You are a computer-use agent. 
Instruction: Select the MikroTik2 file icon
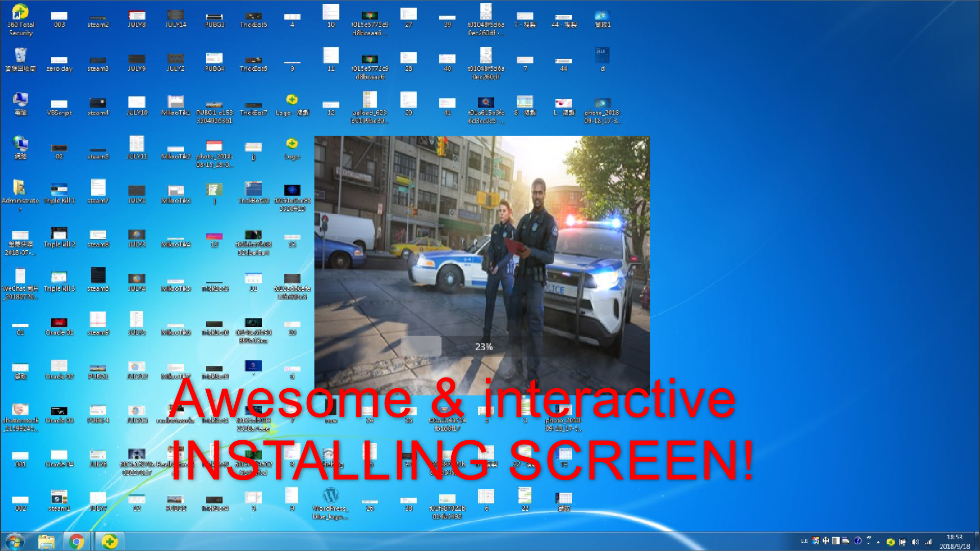[x=176, y=152]
